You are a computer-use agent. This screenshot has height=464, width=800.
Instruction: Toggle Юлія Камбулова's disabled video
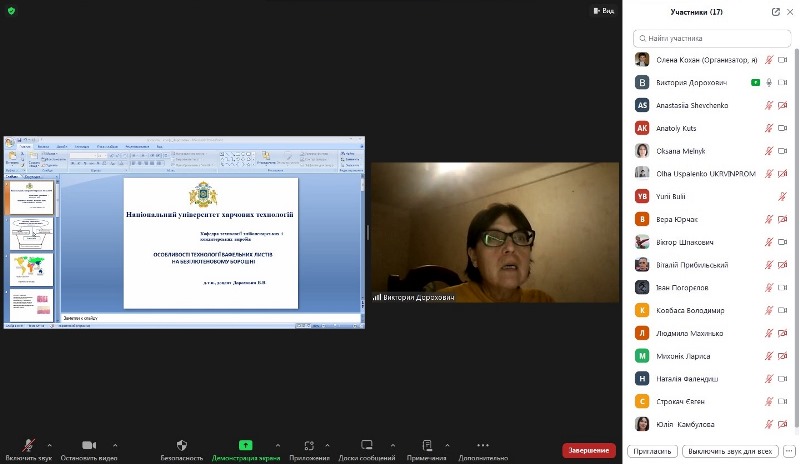point(782,424)
